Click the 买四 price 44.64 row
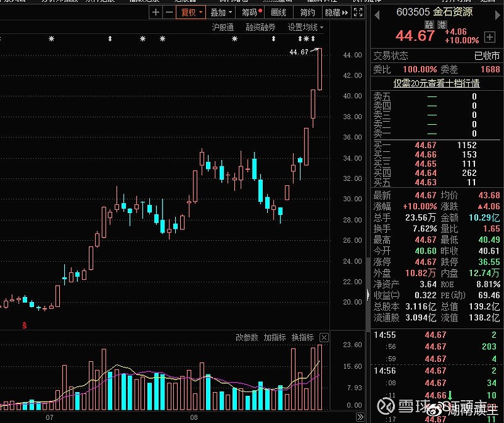504x423 pixels. click(x=436, y=173)
